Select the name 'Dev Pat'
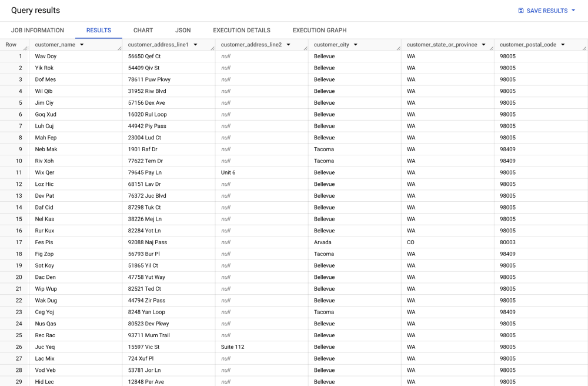The height and width of the screenshot is (386, 588). pos(45,196)
